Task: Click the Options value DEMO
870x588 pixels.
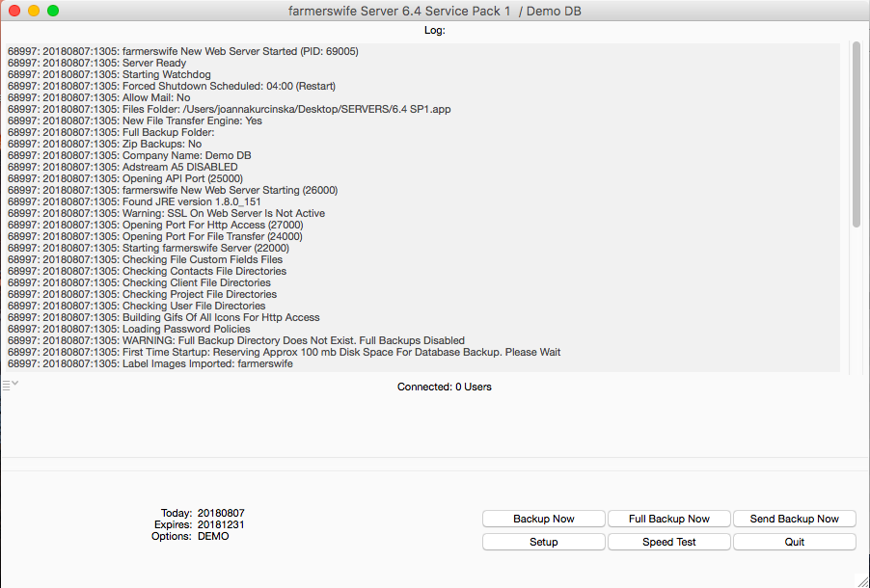Action: (x=213, y=536)
